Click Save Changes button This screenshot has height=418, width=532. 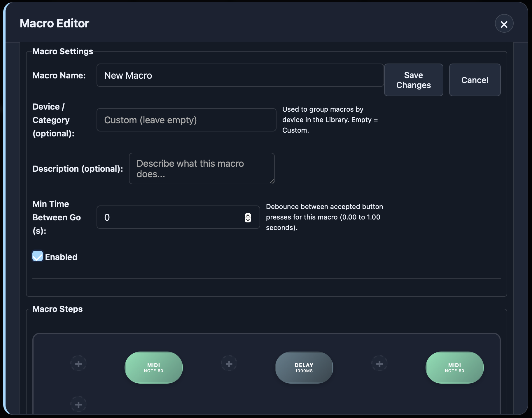coord(413,80)
